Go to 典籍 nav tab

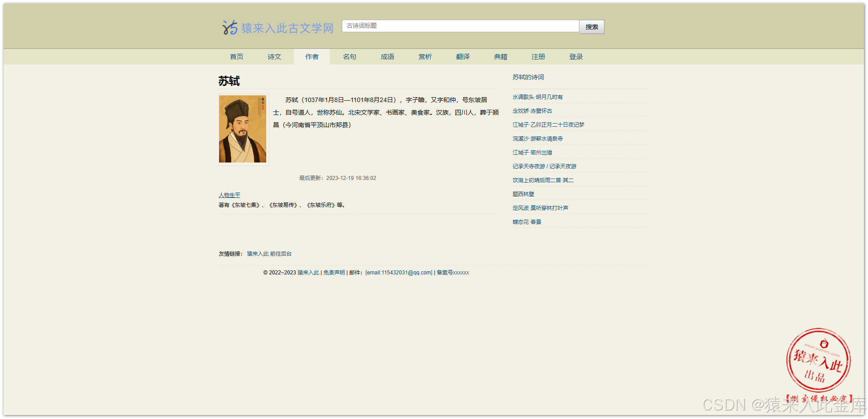pos(501,57)
